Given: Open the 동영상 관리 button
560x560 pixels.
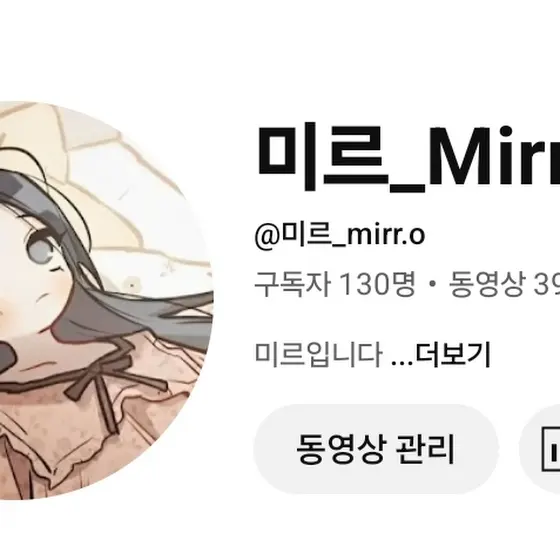Looking at the screenshot, I should 376,449.
